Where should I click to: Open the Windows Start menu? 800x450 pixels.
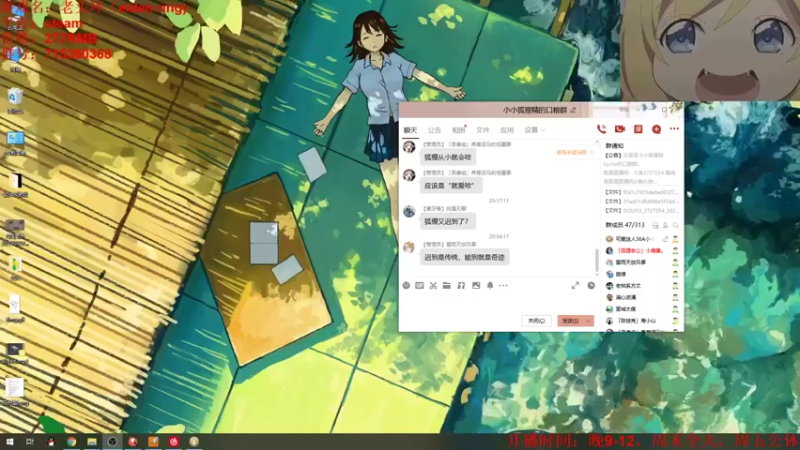[9, 442]
